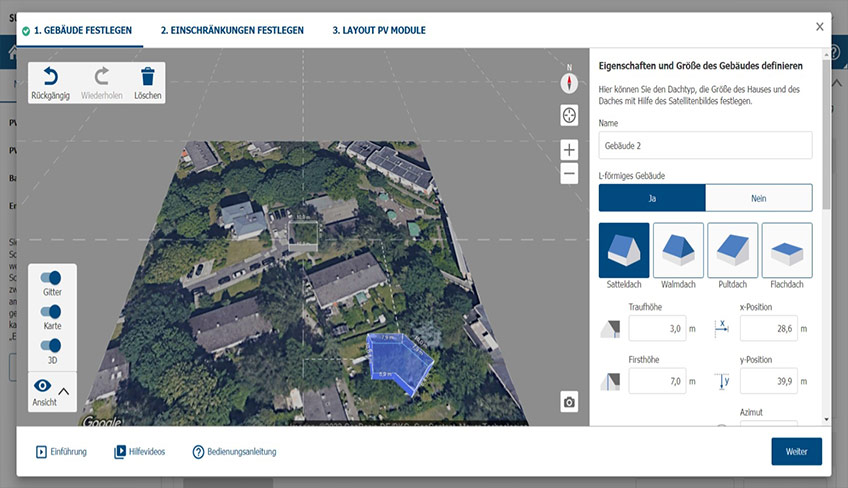Select the Walmdach roof type
Image resolution: width=848 pixels, height=488 pixels.
point(678,250)
